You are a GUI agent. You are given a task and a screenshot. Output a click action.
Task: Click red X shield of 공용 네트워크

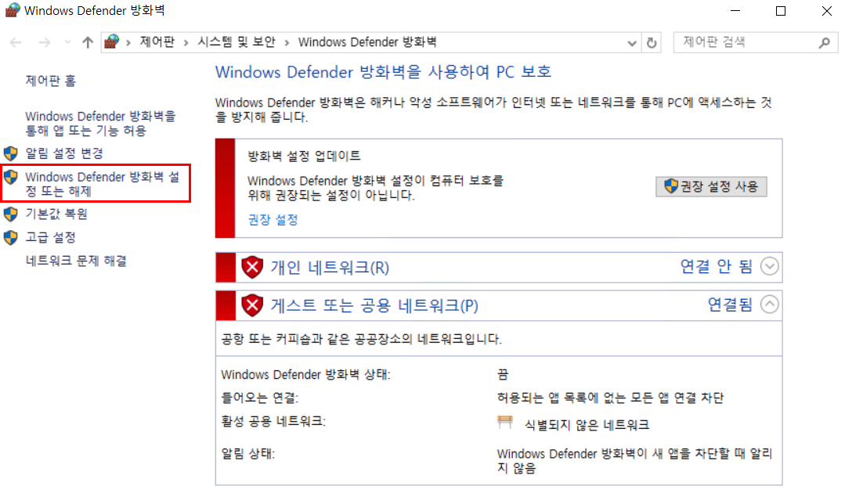(252, 305)
